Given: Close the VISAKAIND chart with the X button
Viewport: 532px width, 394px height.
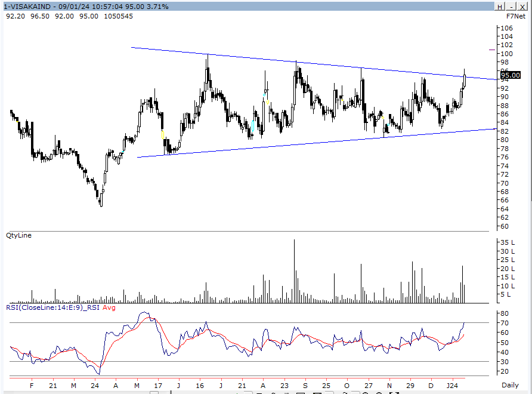Looking at the screenshot, I should click(522, 7).
